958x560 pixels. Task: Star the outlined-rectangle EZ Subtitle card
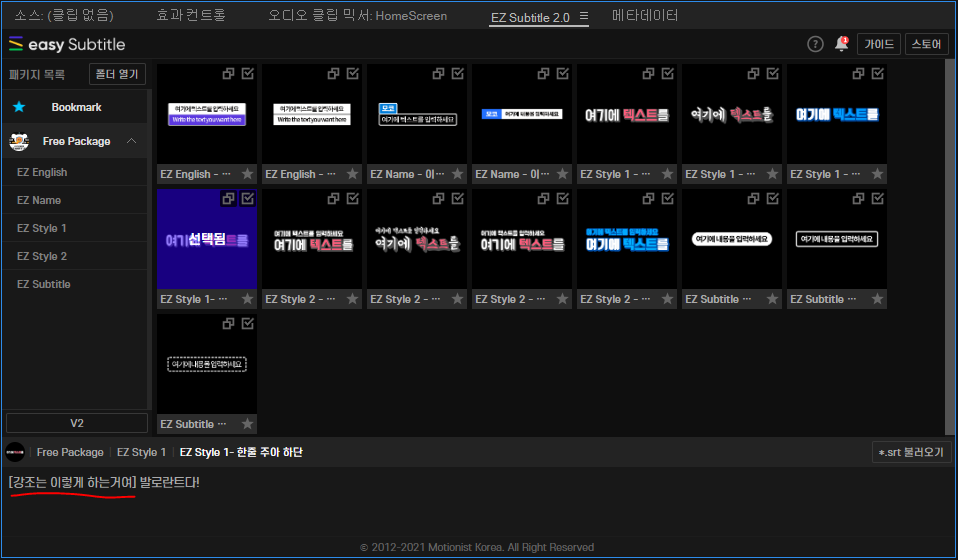pos(878,299)
